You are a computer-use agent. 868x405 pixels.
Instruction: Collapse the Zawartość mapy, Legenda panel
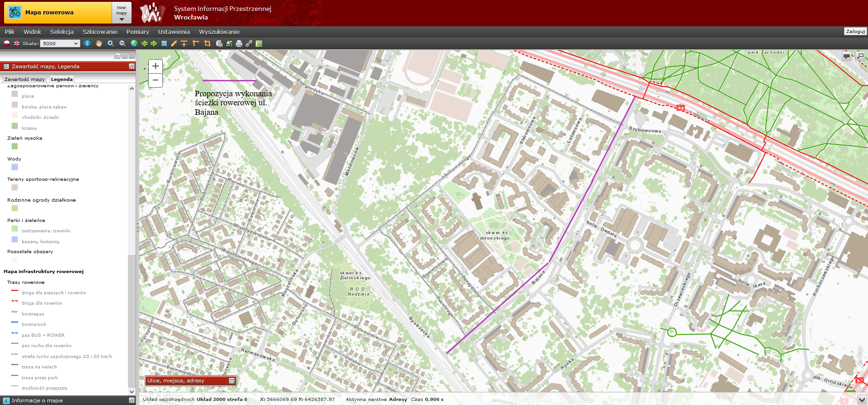(x=132, y=66)
